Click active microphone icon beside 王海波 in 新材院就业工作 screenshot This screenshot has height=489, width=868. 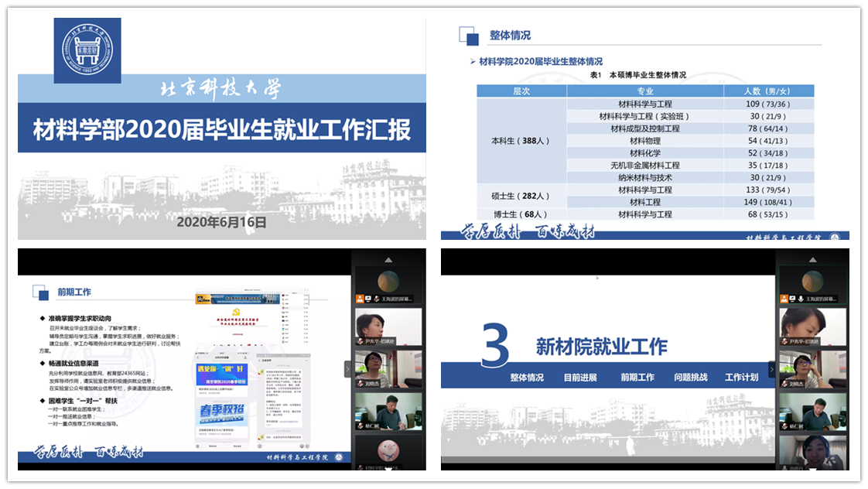pyautogui.click(x=801, y=299)
